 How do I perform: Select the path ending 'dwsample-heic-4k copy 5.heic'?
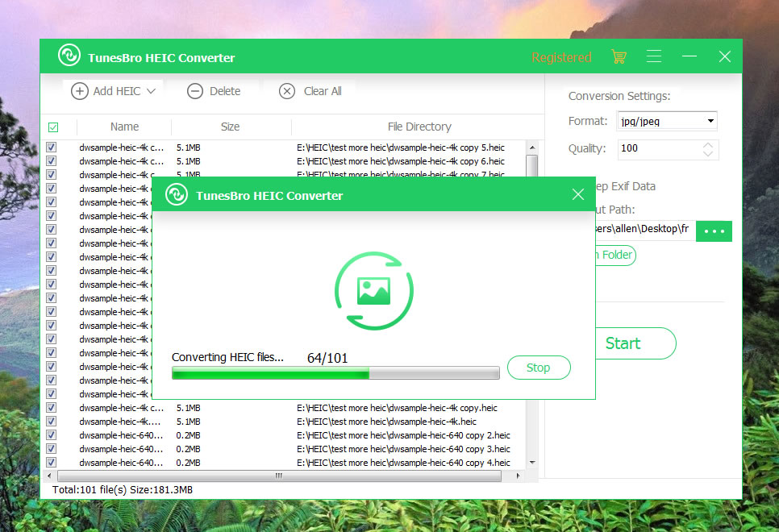401,148
